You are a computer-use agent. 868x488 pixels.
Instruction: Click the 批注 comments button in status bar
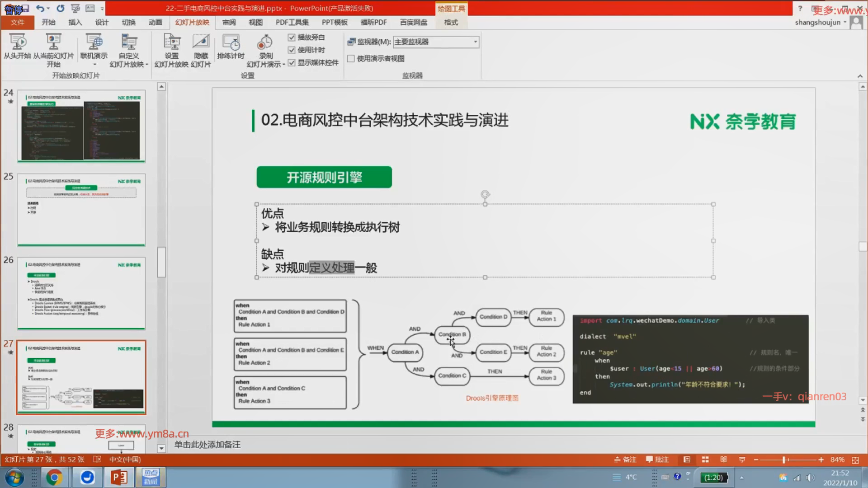click(x=657, y=460)
